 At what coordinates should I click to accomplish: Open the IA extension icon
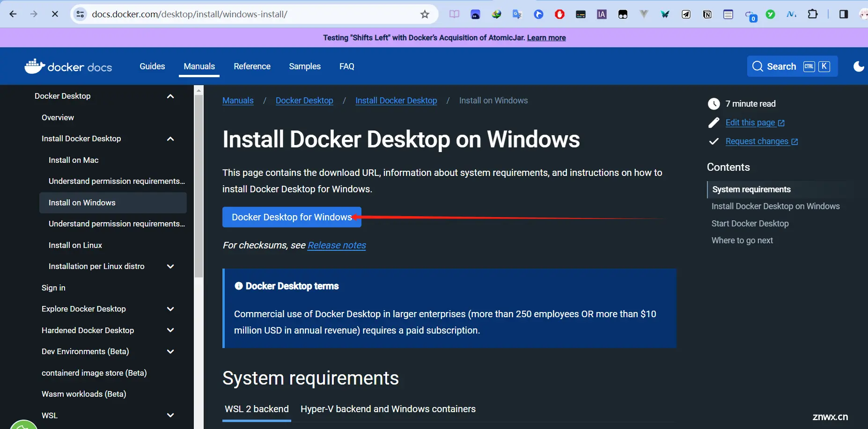tap(602, 14)
